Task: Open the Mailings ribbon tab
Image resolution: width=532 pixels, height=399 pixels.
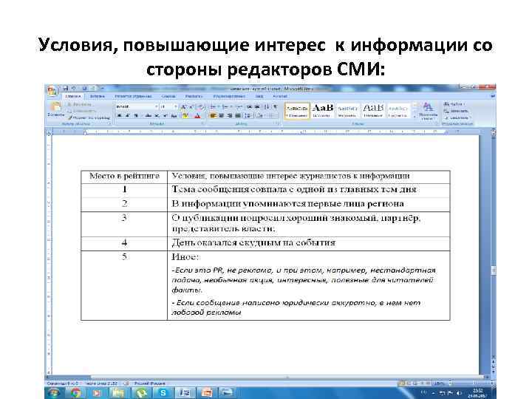Action: (x=194, y=97)
